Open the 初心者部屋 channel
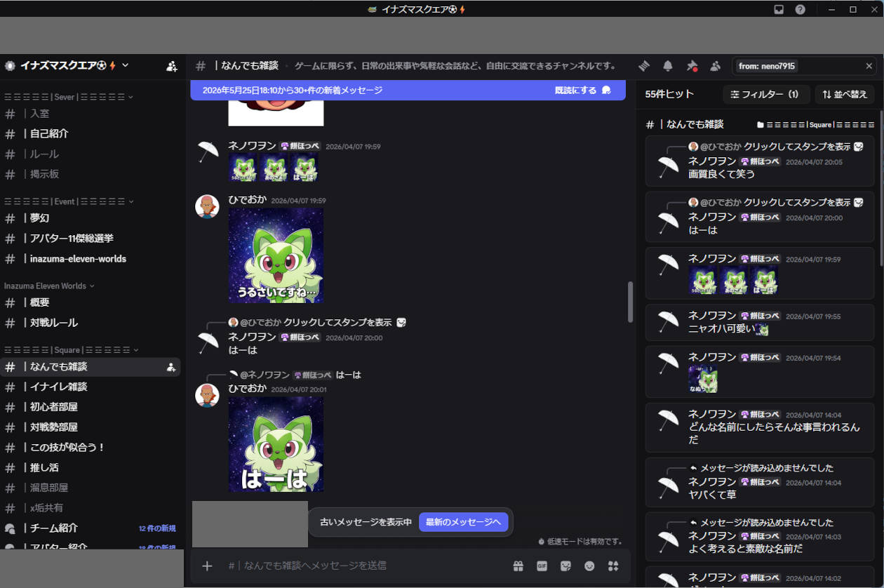 click(91, 407)
